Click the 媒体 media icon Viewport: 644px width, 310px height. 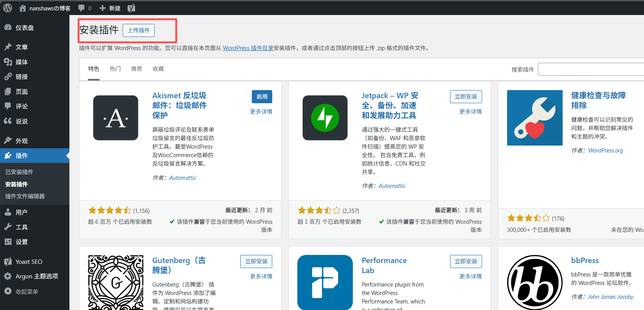coord(8,62)
